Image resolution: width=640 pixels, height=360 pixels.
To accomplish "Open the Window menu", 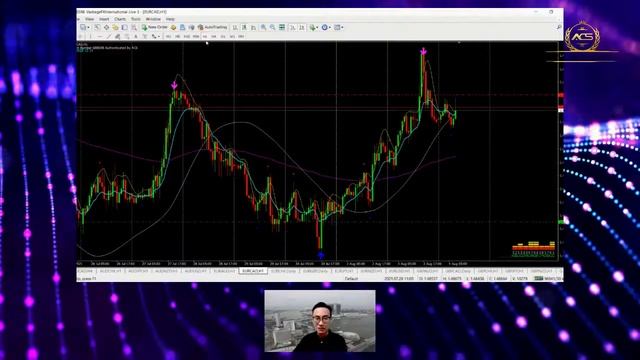I will coord(153,19).
